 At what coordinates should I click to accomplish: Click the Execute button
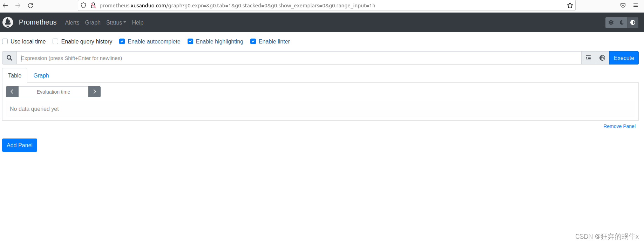[x=624, y=58]
